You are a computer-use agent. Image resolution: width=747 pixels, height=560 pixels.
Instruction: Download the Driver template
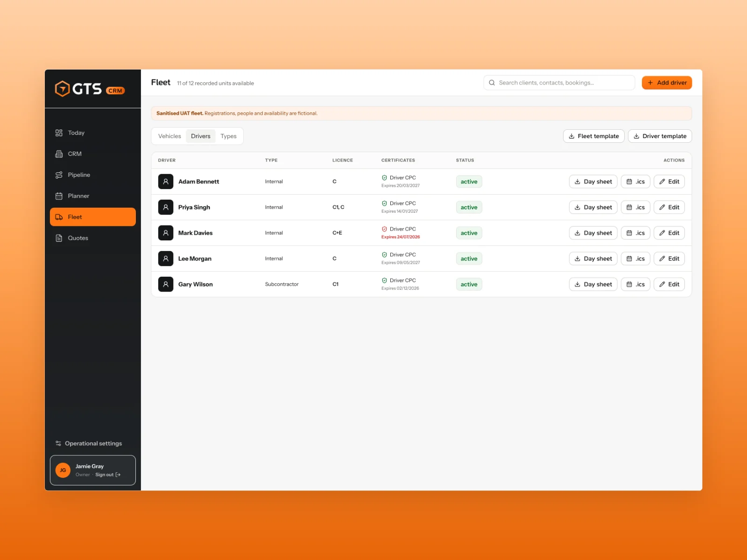coord(660,136)
